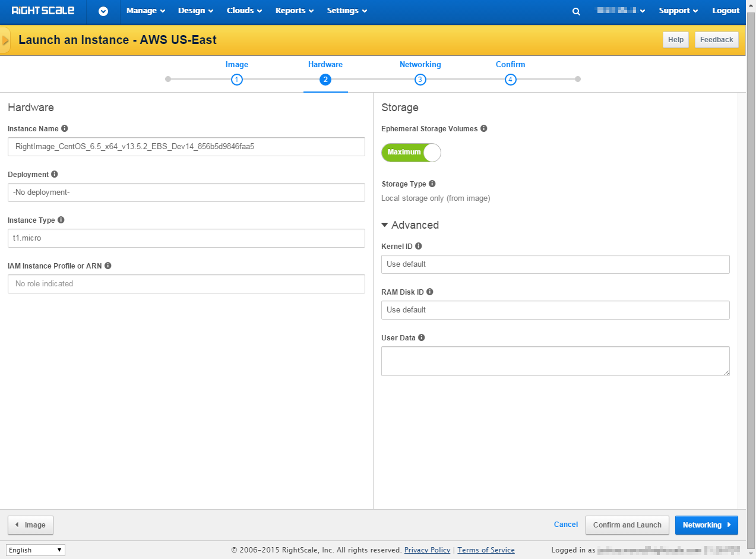
Task: Show info for Deployment
Action: pos(55,174)
